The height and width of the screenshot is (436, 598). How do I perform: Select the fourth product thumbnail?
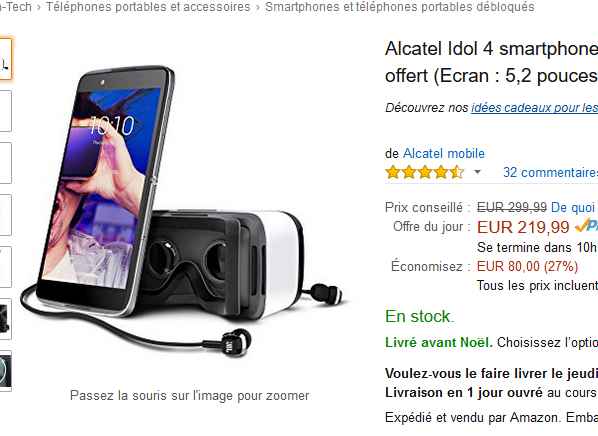(5, 215)
